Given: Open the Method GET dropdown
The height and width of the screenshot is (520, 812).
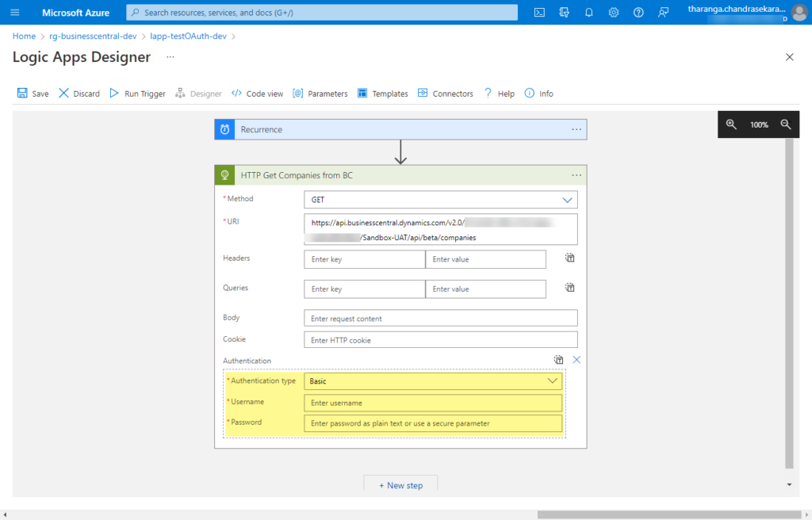Looking at the screenshot, I should [x=441, y=200].
